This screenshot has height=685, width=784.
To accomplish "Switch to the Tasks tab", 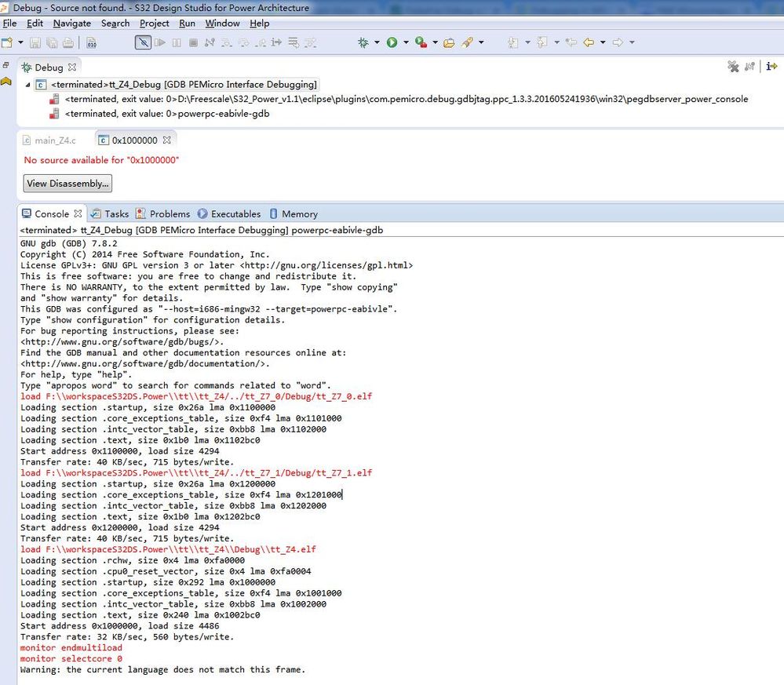I will tap(110, 214).
